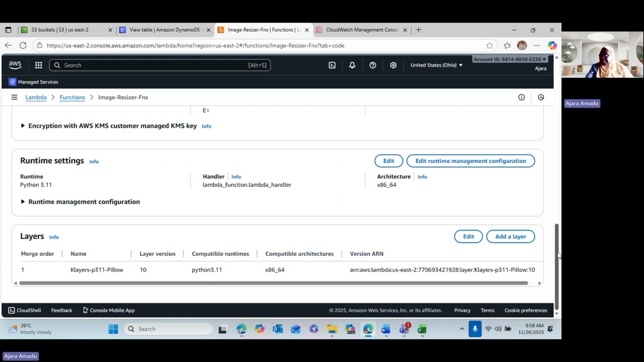The width and height of the screenshot is (644, 362).
Task: Open the CloudShell icon in the top bar
Action: click(x=332, y=65)
